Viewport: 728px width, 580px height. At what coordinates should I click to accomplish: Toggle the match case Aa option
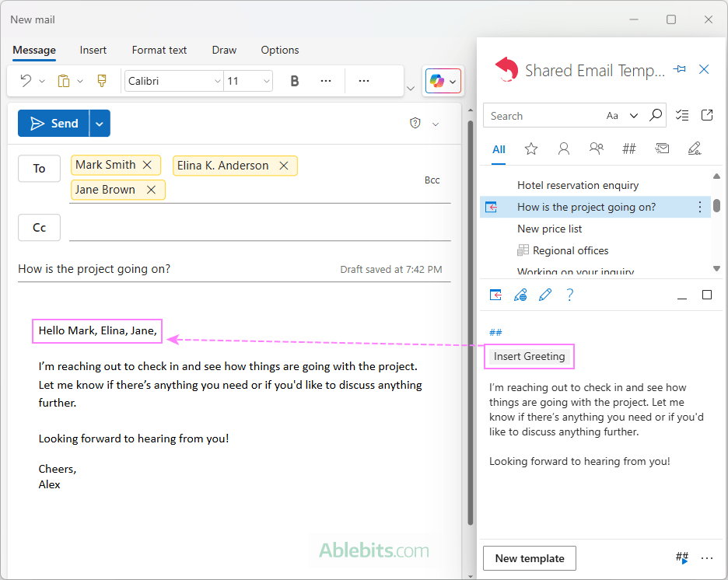tap(612, 116)
